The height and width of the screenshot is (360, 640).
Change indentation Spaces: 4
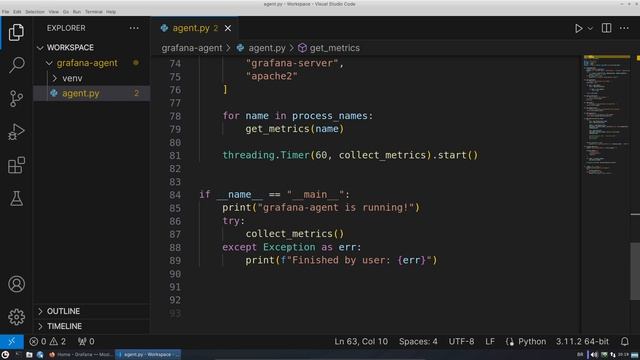418,341
